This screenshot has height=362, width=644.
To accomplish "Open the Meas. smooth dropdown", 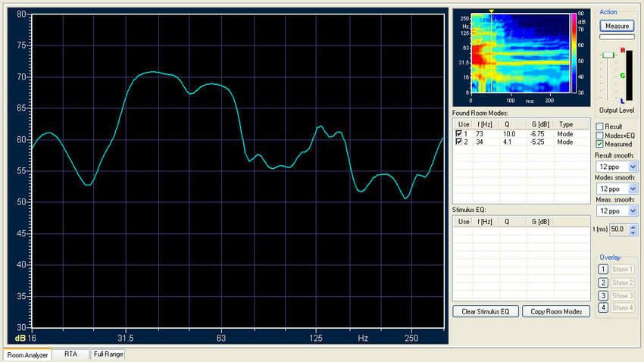I will coord(633,211).
